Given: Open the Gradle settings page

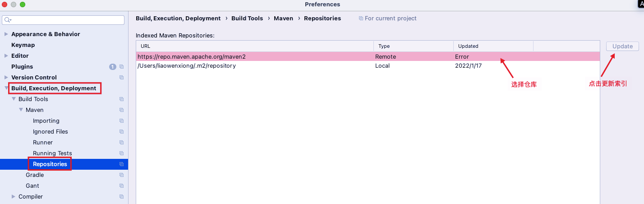Looking at the screenshot, I should tap(35, 175).
